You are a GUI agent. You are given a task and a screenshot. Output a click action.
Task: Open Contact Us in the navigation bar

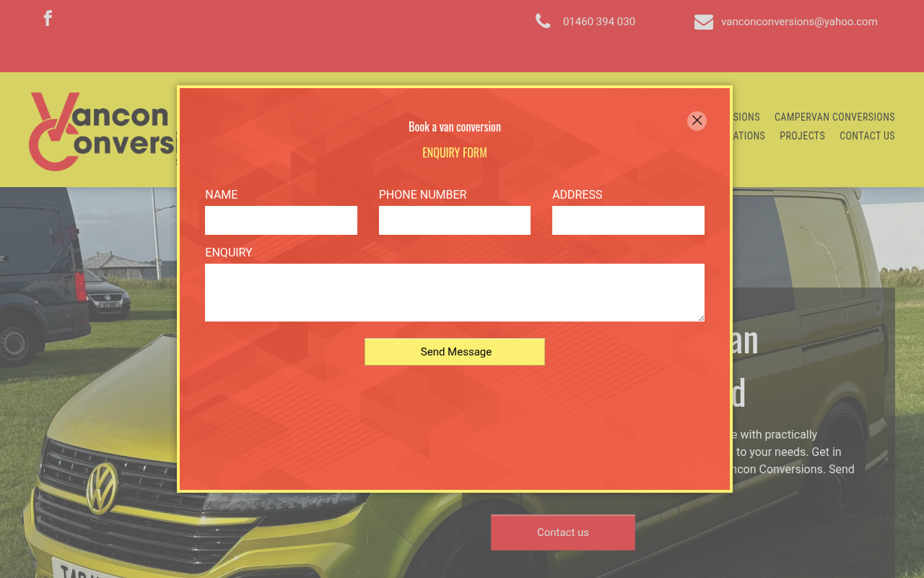867,136
